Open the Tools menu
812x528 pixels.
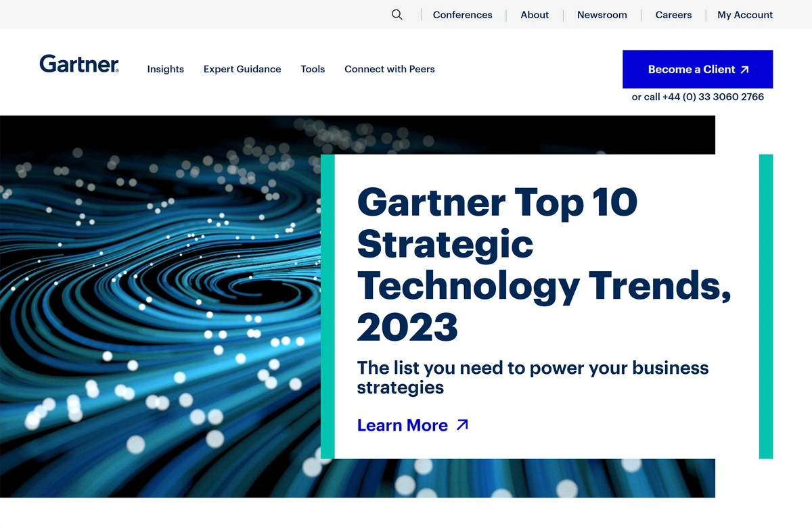point(313,69)
